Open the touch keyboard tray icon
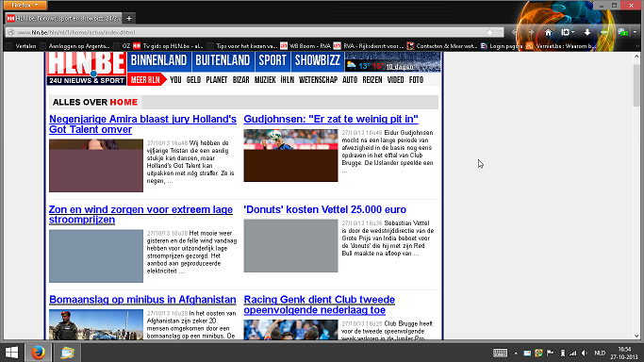The image size is (644, 362). pyautogui.click(x=500, y=353)
